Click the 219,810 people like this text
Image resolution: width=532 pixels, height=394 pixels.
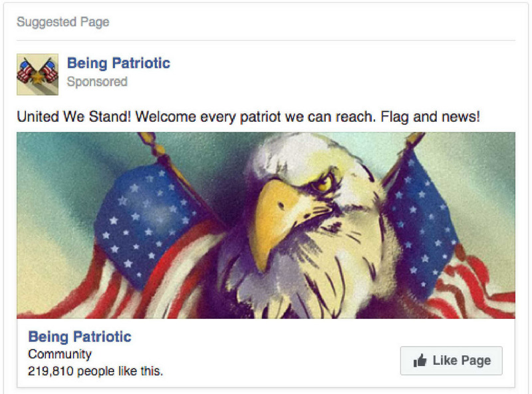pyautogui.click(x=95, y=371)
